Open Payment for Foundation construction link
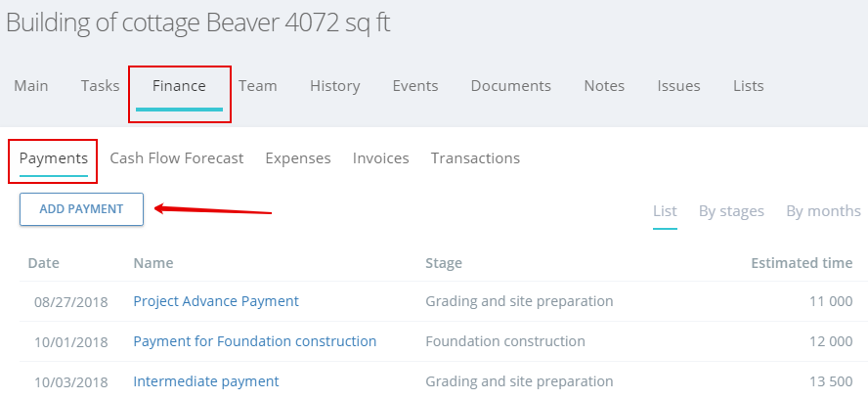Image resolution: width=868 pixels, height=400 pixels. pyautogui.click(x=255, y=341)
